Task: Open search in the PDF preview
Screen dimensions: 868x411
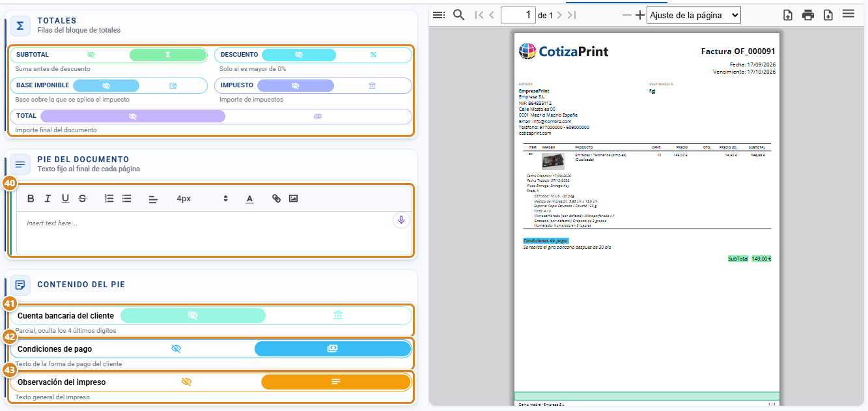Action: [x=458, y=15]
